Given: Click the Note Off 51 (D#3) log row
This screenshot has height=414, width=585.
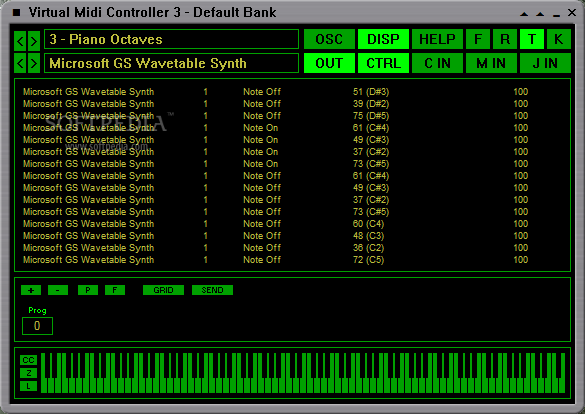Looking at the screenshot, I should tap(275, 92).
